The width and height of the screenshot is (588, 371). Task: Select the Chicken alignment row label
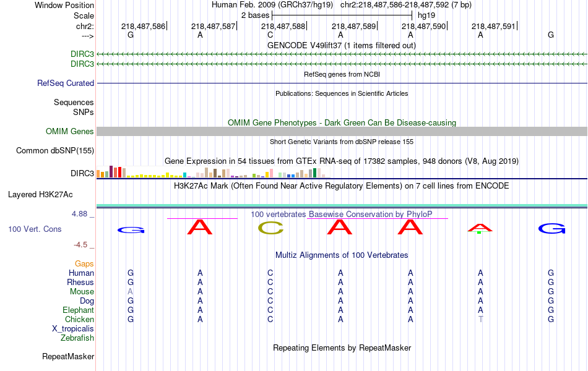pos(79,319)
